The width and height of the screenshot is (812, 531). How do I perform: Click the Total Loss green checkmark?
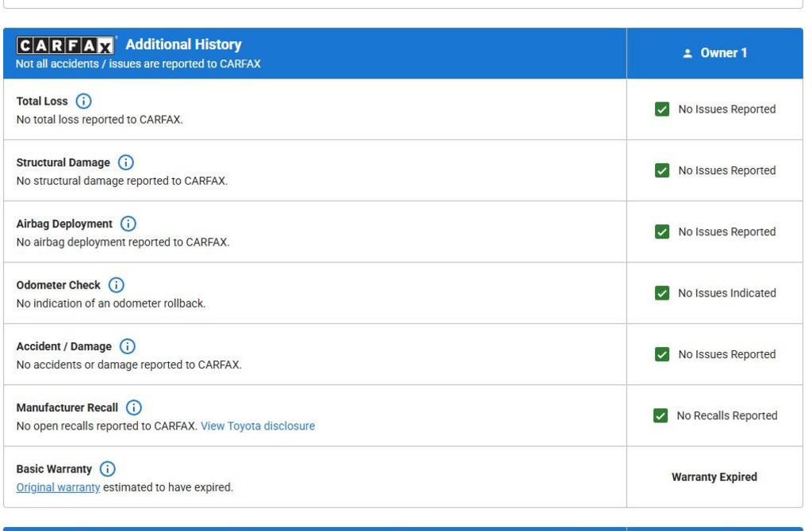point(662,109)
